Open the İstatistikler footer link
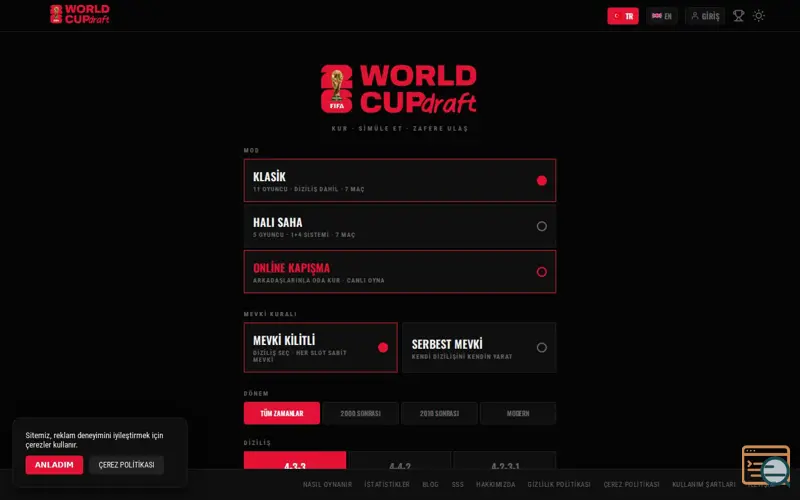 pyautogui.click(x=387, y=484)
